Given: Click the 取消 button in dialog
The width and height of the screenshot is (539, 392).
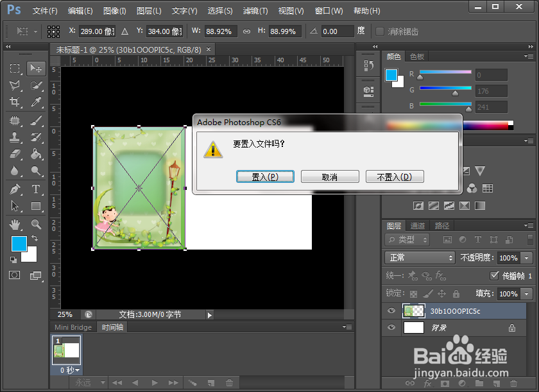Looking at the screenshot, I should pos(330,176).
